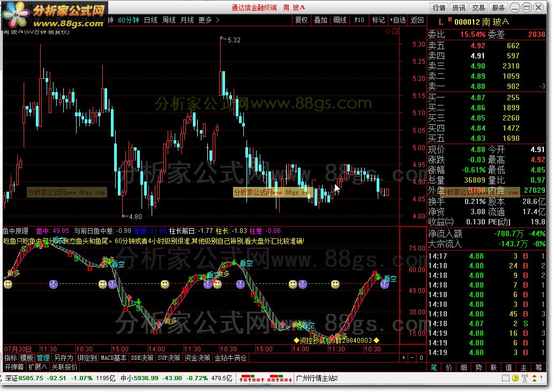Image resolution: width=554 pixels, height=392 pixels.
Task: Select the 势 trend tab
Action: [479, 367]
